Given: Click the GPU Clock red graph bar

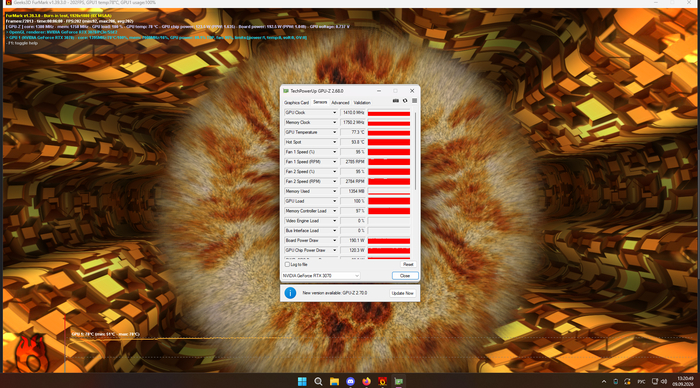Looking at the screenshot, I should click(389, 113).
